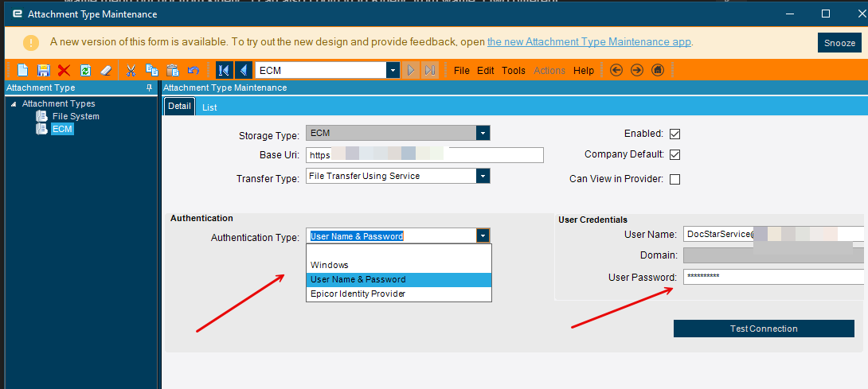Toggle the Company Default checkbox
Screen dimensions: 868x389
pyautogui.click(x=674, y=155)
